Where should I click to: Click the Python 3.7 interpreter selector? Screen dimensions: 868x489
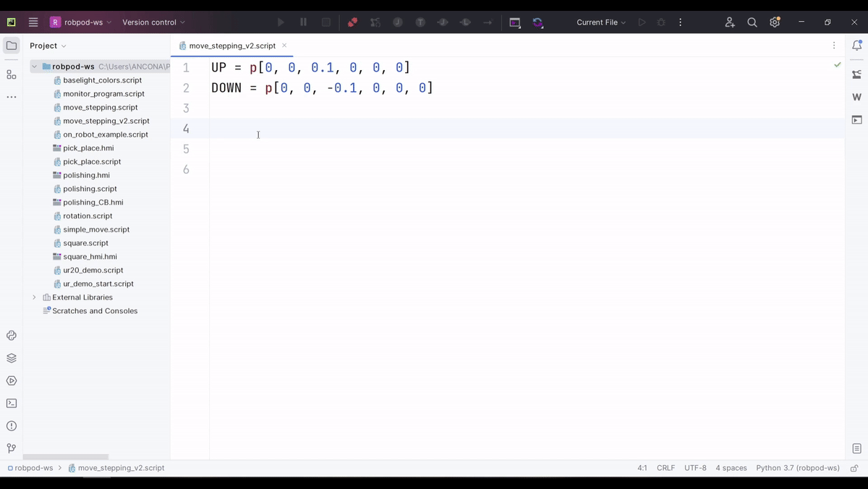tap(797, 468)
